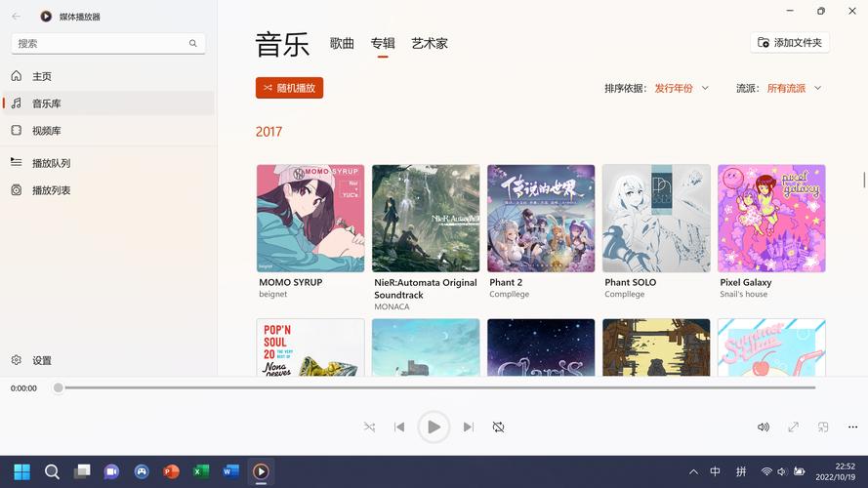The width and height of the screenshot is (868, 488).
Task: Click the Phant SOLO album title
Action: pos(631,282)
